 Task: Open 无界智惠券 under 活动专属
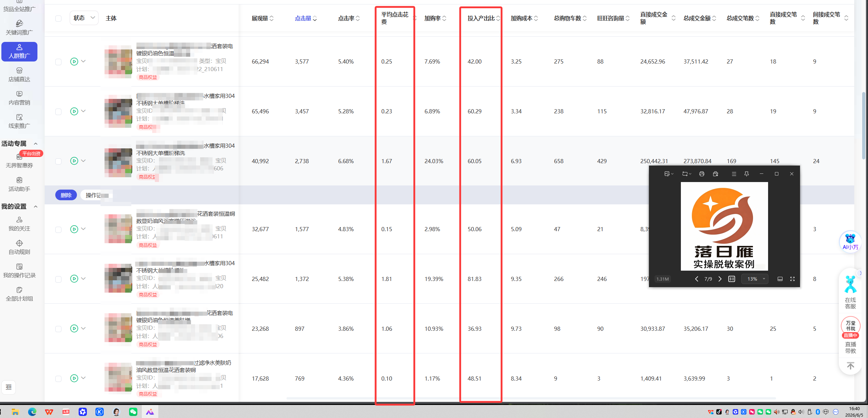coord(19,161)
